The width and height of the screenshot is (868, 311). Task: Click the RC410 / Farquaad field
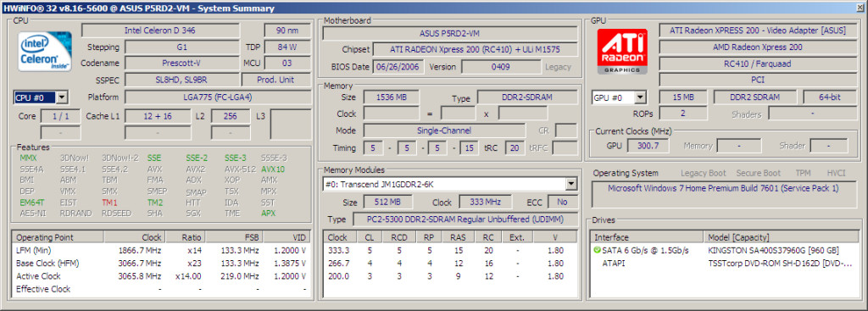(x=758, y=64)
